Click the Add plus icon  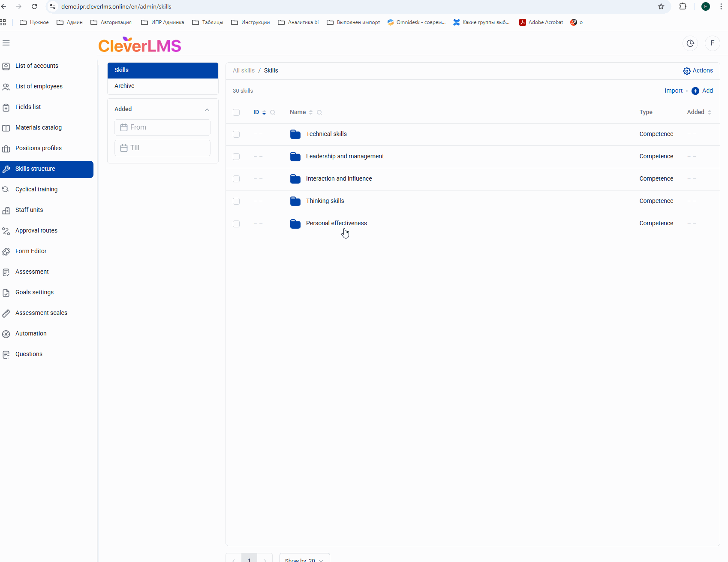[695, 91]
